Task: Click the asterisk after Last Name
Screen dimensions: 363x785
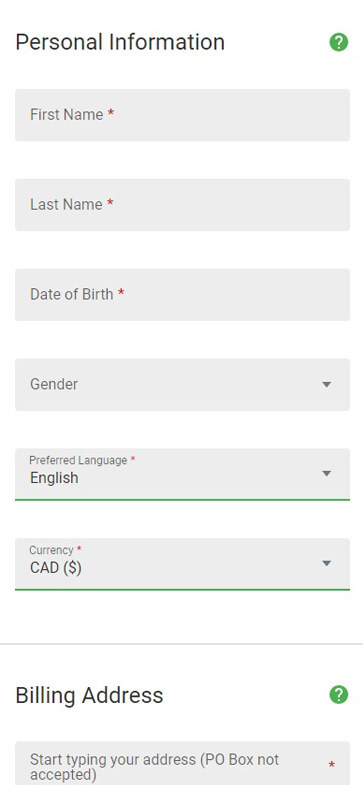Action: pyautogui.click(x=110, y=203)
